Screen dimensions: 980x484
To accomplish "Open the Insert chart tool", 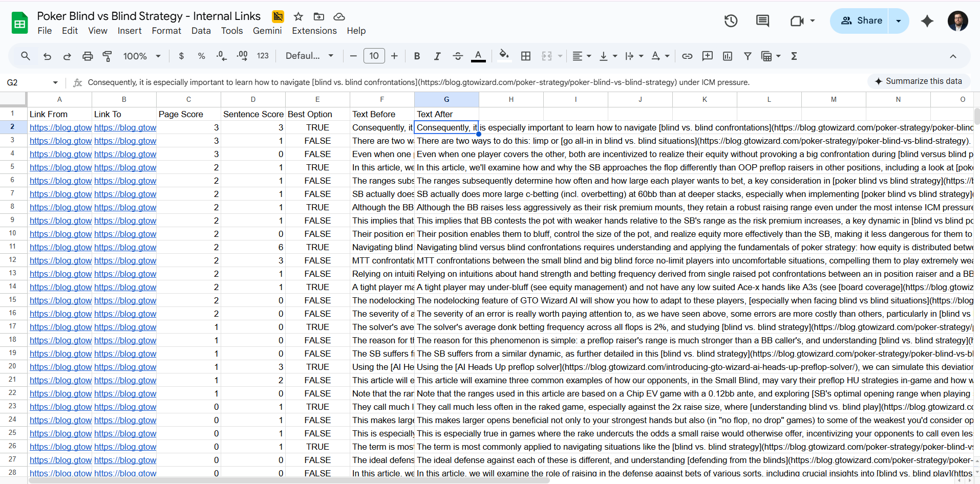I will (728, 56).
